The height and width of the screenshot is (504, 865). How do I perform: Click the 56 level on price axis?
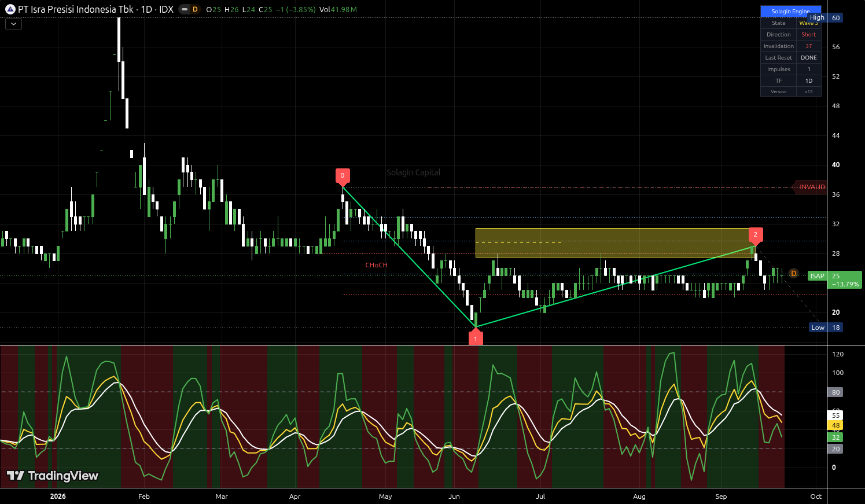836,47
